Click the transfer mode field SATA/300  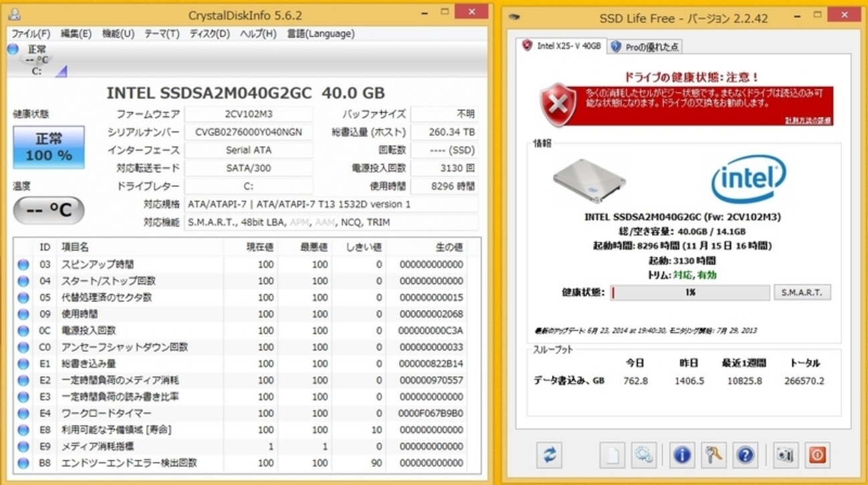tap(249, 168)
